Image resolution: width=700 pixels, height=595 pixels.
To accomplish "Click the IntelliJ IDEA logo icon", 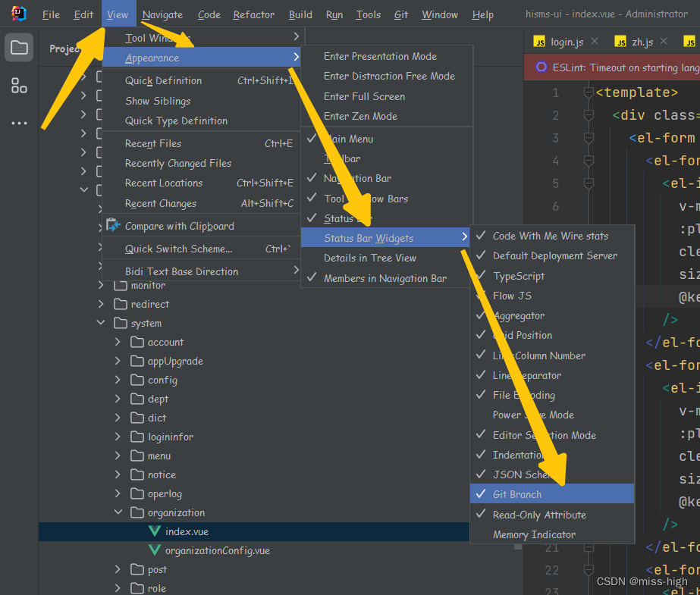I will (19, 14).
